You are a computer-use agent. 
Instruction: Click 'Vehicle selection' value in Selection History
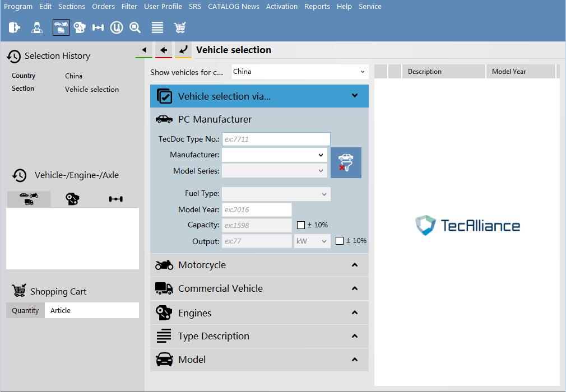[92, 90]
